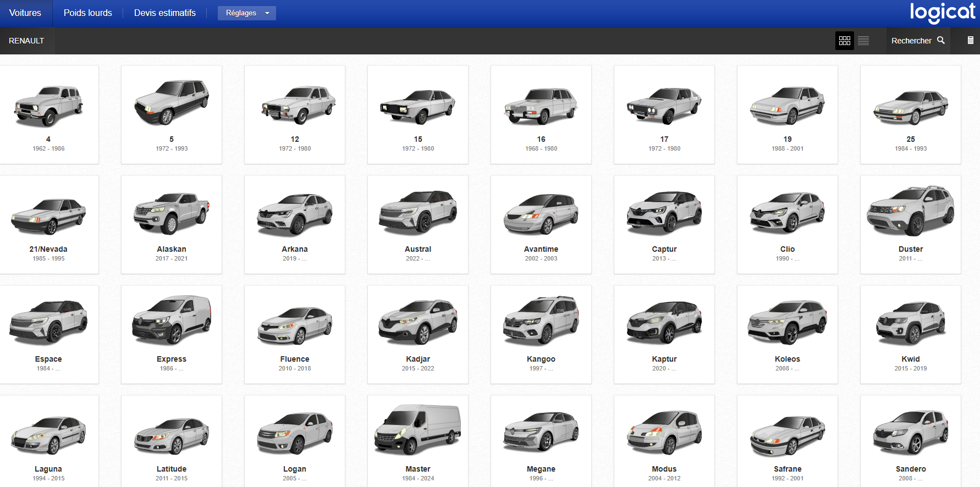980x487 pixels.
Task: Open the Captur model card
Action: (x=664, y=225)
